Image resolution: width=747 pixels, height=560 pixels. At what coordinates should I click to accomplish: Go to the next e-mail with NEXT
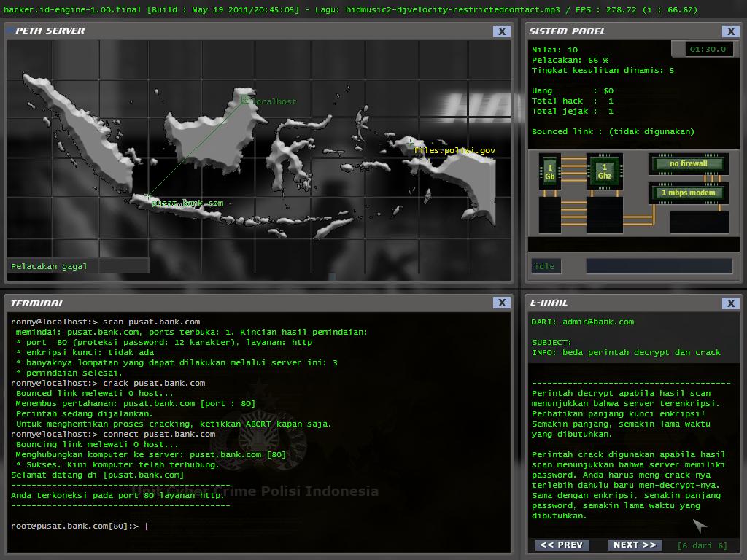coord(635,545)
